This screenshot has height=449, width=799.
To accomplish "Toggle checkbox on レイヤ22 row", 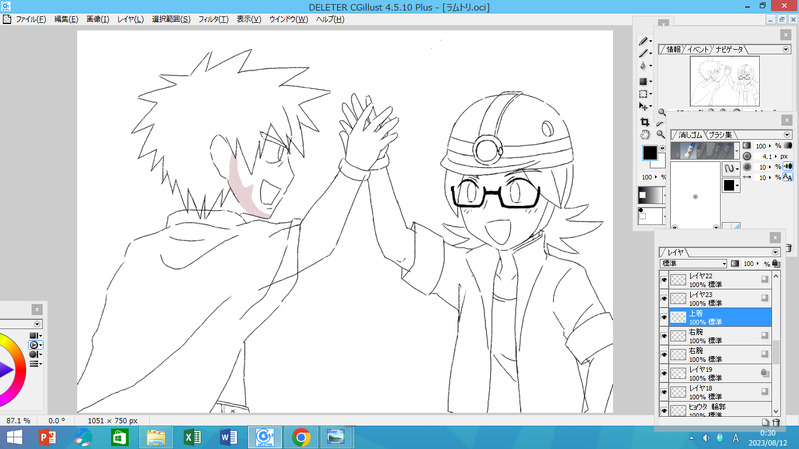I will point(765,279).
